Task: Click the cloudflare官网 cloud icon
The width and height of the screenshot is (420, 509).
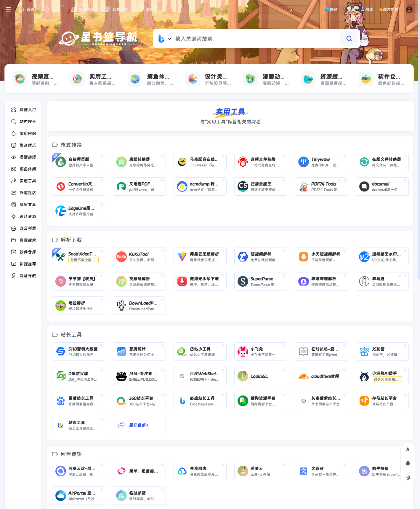Action: pyautogui.click(x=304, y=376)
